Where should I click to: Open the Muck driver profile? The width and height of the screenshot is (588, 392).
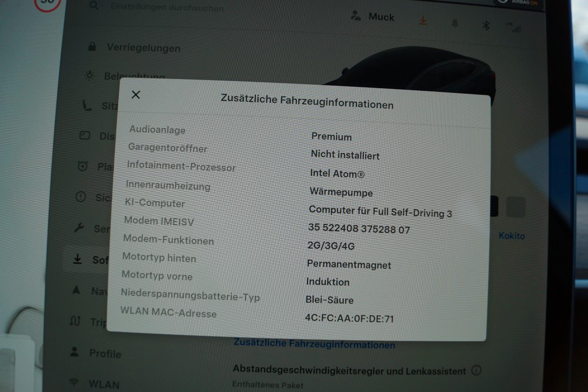click(x=373, y=17)
